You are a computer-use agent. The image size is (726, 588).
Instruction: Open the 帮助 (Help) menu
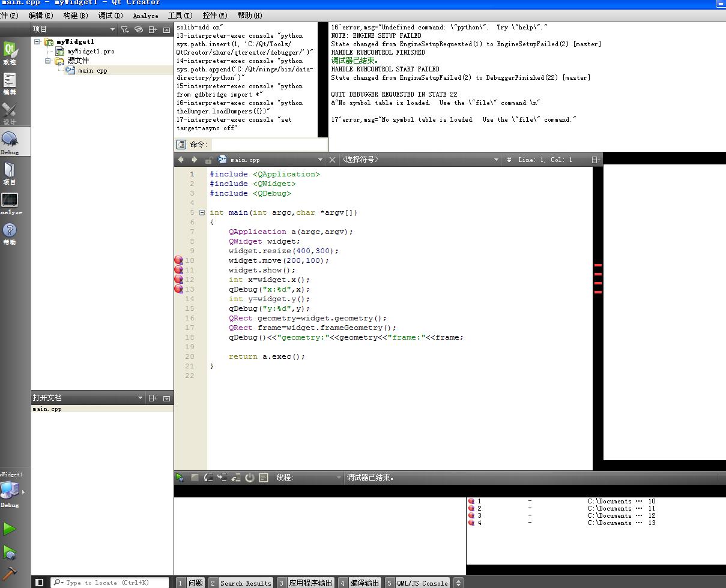pos(250,16)
